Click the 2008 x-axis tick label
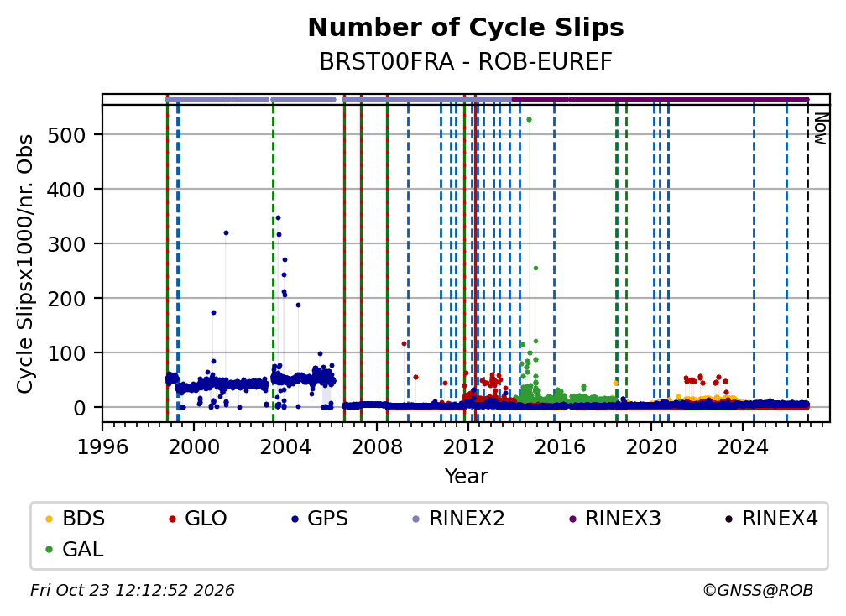Viewport: 846px width, 616px height. pos(377,447)
